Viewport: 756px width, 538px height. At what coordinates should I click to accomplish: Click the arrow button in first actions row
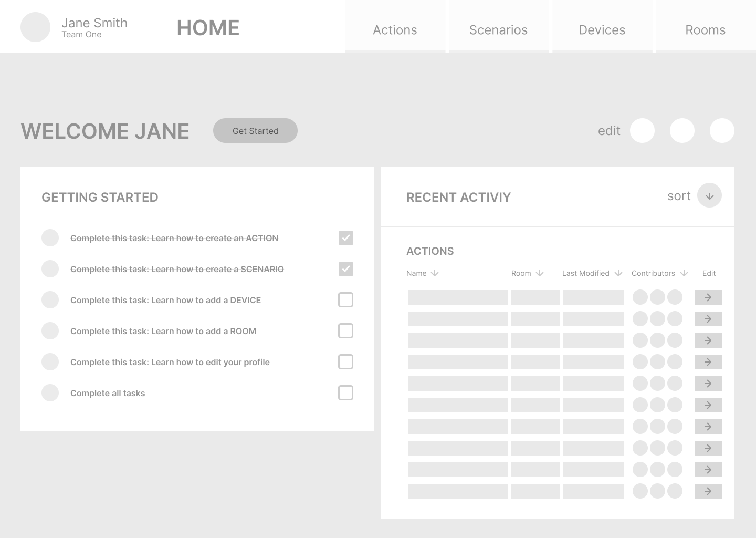tap(708, 297)
